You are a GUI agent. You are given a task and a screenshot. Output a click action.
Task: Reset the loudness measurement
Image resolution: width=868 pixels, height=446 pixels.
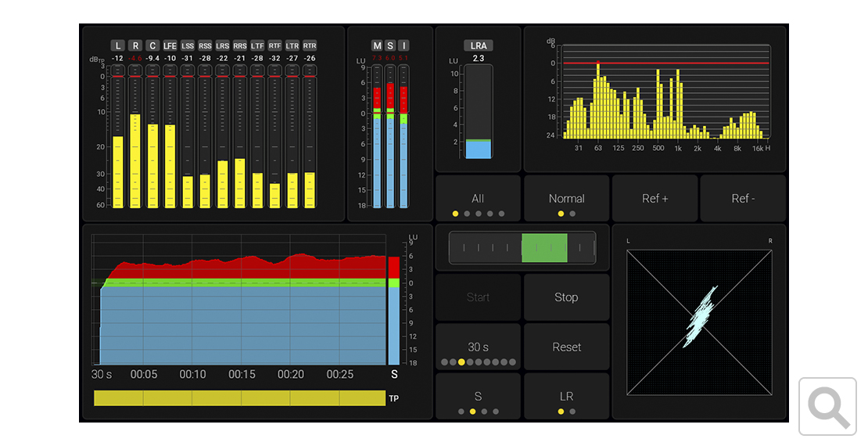[566, 347]
